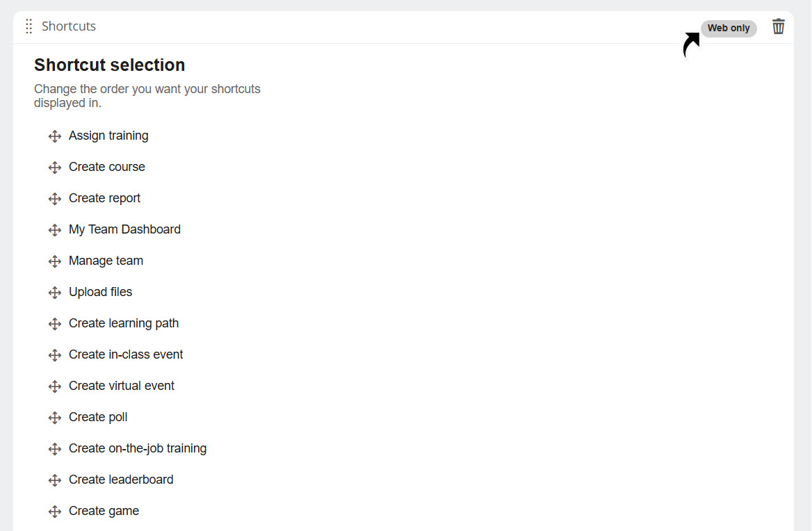This screenshot has height=531, width=812.
Task: Click move icon beside Create report
Action: click(x=55, y=199)
